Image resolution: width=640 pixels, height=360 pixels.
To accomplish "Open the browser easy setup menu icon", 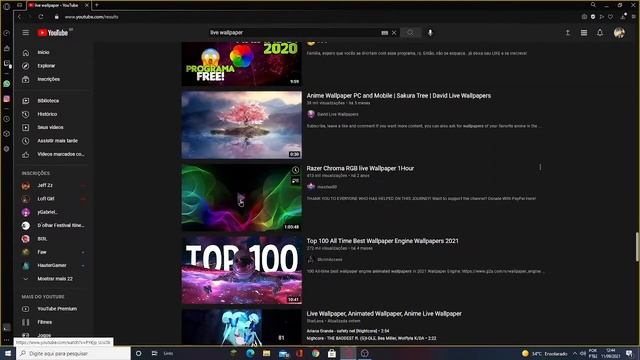I will click(x=633, y=17).
